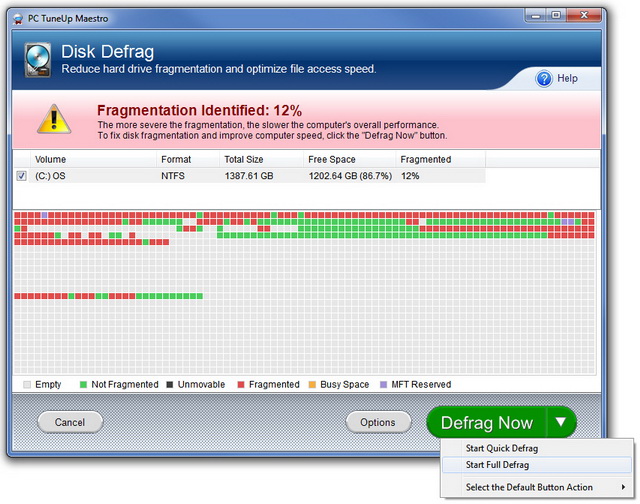Viewport: 640px width, 504px height.
Task: Open the Defrag Now dropdown arrow
Action: [x=561, y=422]
